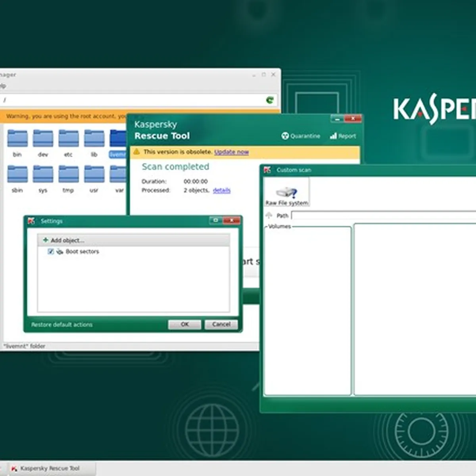Open the Report in Kaspersky Rescue Tool

343,136
